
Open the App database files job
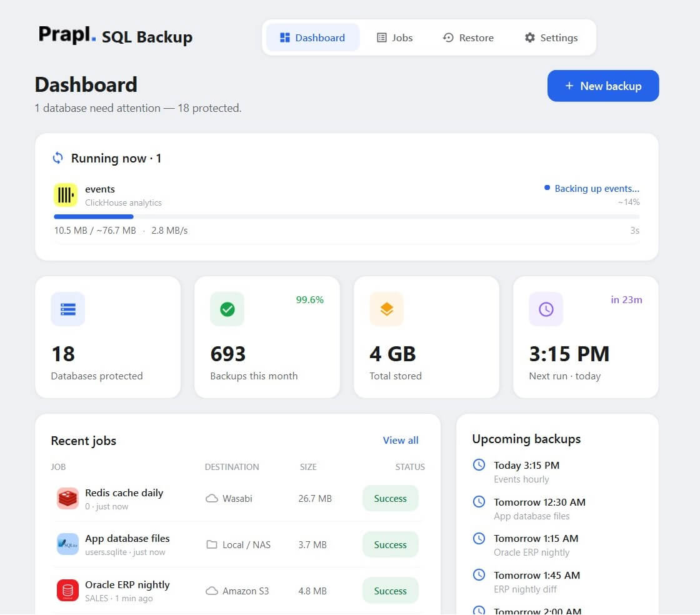point(237,544)
